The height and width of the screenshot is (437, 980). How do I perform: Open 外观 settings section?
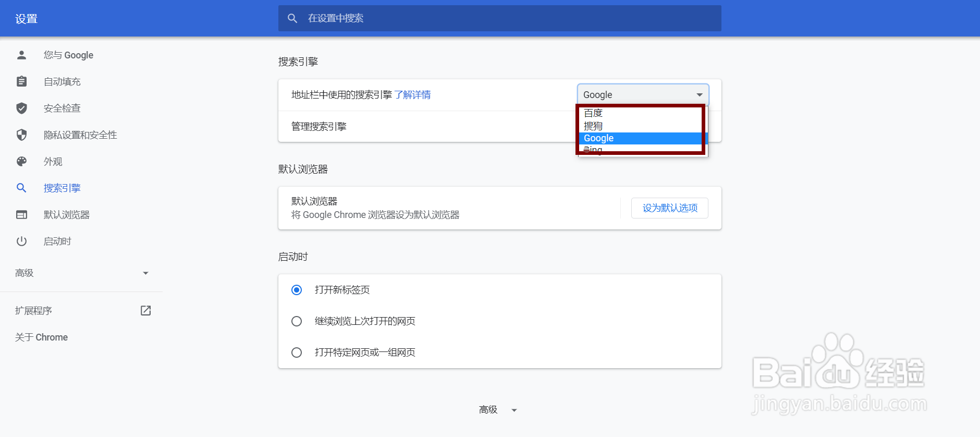[x=53, y=161]
